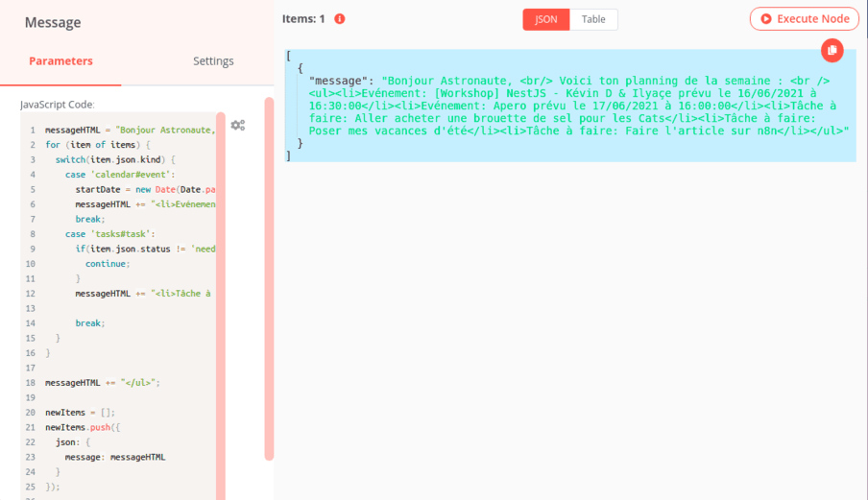The image size is (868, 500).
Task: Click the Message node title
Action: (53, 22)
